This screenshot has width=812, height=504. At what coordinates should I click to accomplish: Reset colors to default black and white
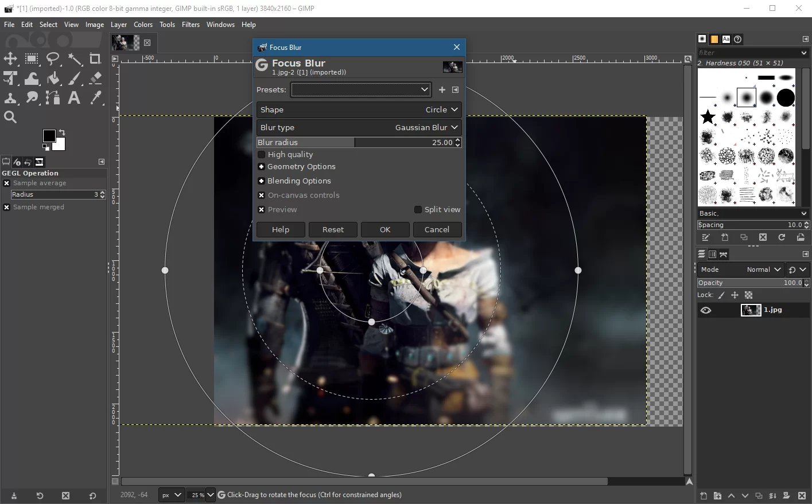46,147
